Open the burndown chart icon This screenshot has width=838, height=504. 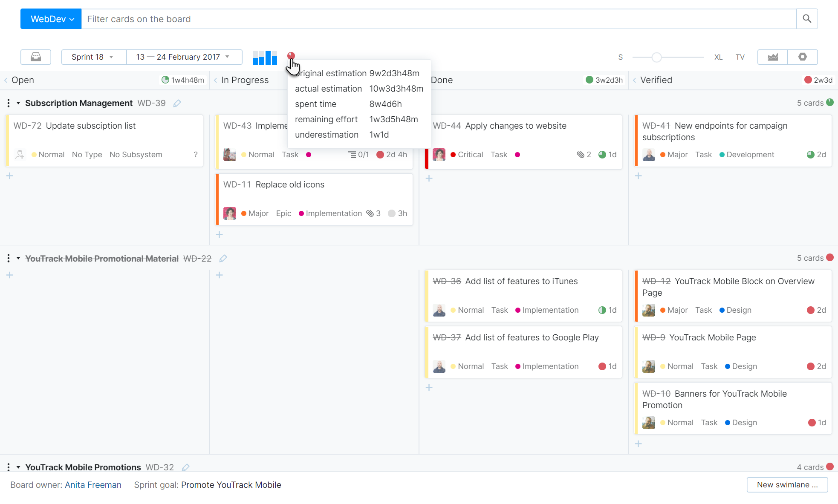pos(772,57)
